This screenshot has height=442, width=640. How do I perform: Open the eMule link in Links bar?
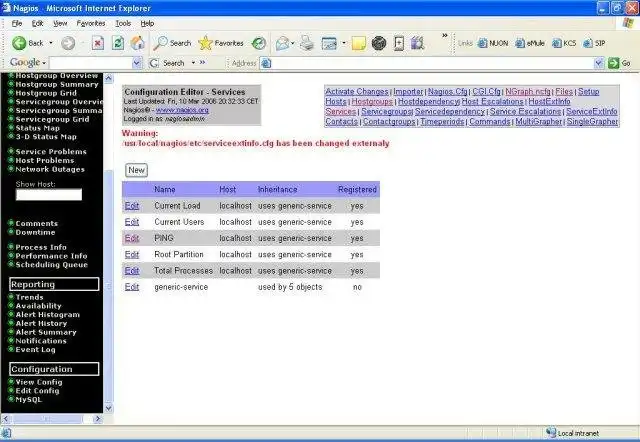[x=530, y=43]
